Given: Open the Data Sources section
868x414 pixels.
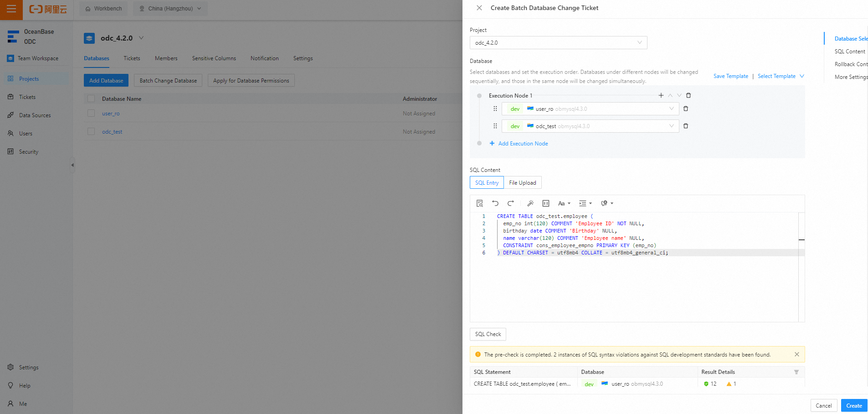Looking at the screenshot, I should 34,115.
